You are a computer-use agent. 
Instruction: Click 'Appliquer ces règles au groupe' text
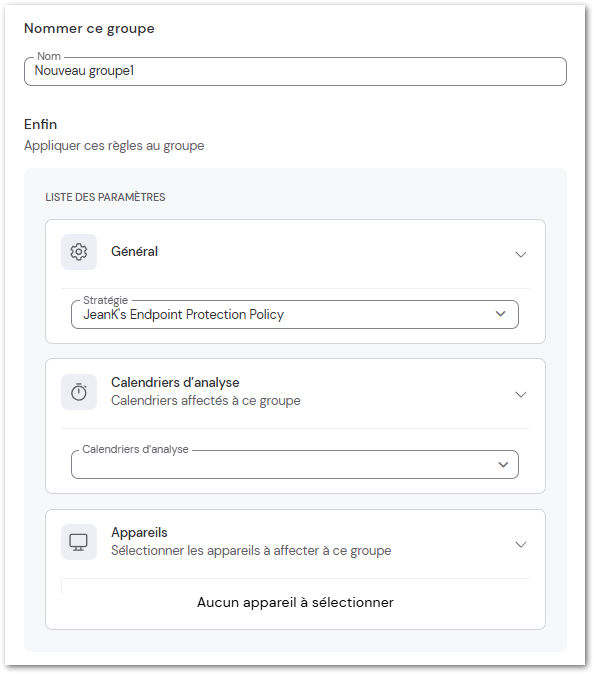114,146
